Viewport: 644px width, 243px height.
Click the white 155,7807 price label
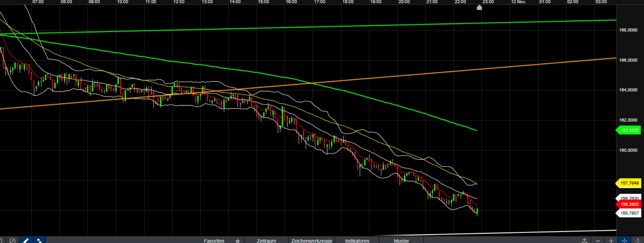[x=629, y=213]
